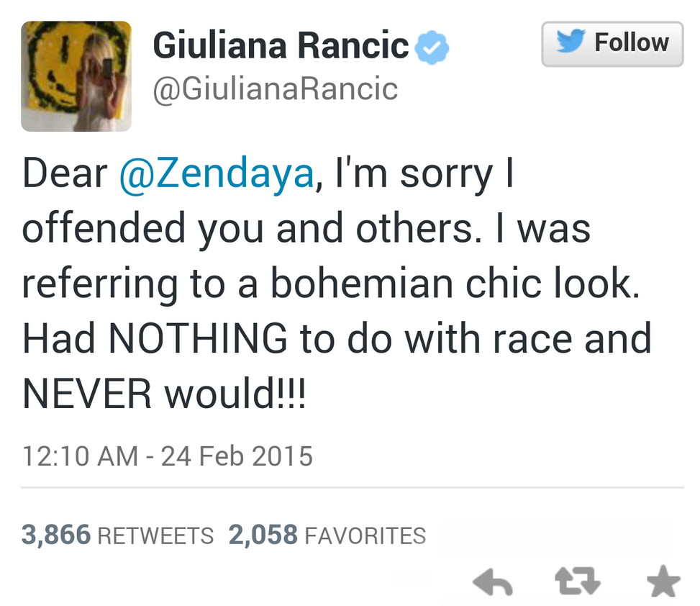Image resolution: width=700 pixels, height=606 pixels.
Task: Click the 12:10 AM time text
Action: point(80,456)
